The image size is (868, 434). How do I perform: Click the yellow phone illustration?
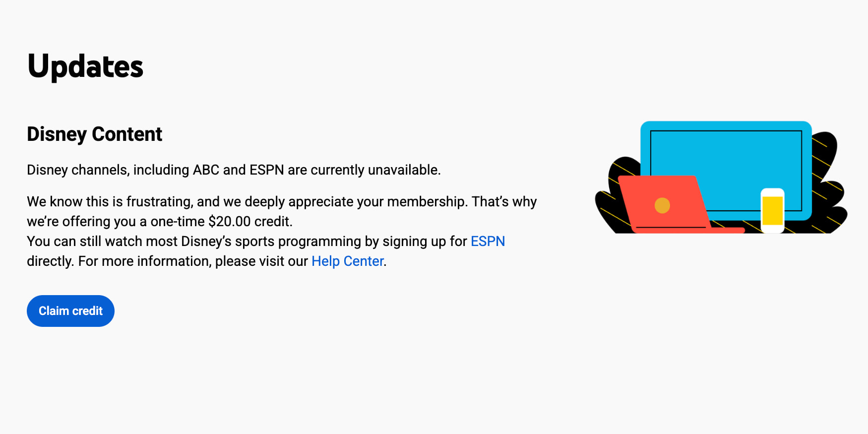point(772,210)
